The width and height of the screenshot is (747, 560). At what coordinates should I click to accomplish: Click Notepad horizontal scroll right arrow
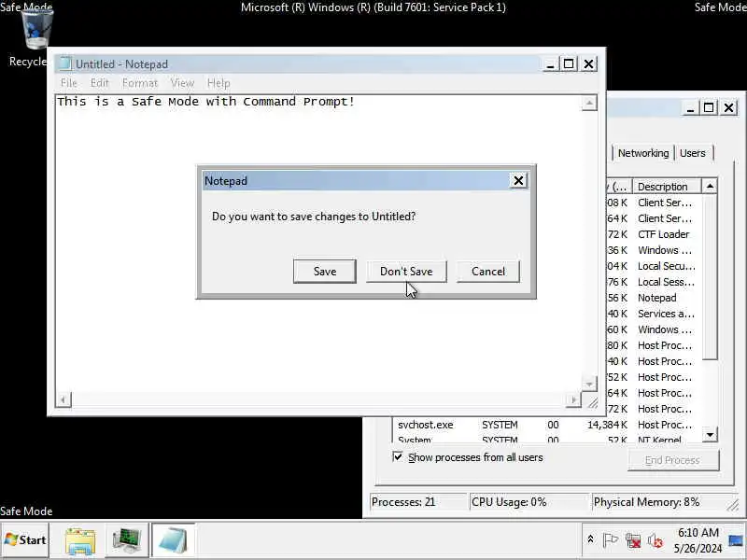click(573, 399)
